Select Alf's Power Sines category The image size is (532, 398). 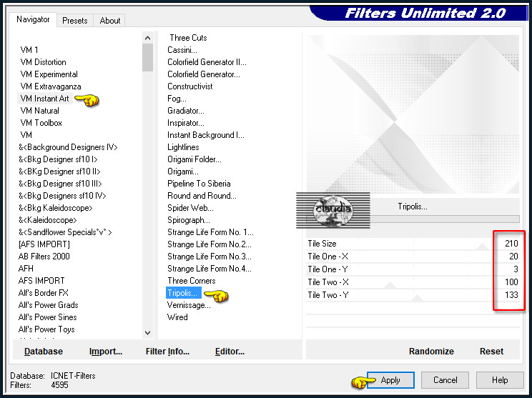[x=47, y=317]
